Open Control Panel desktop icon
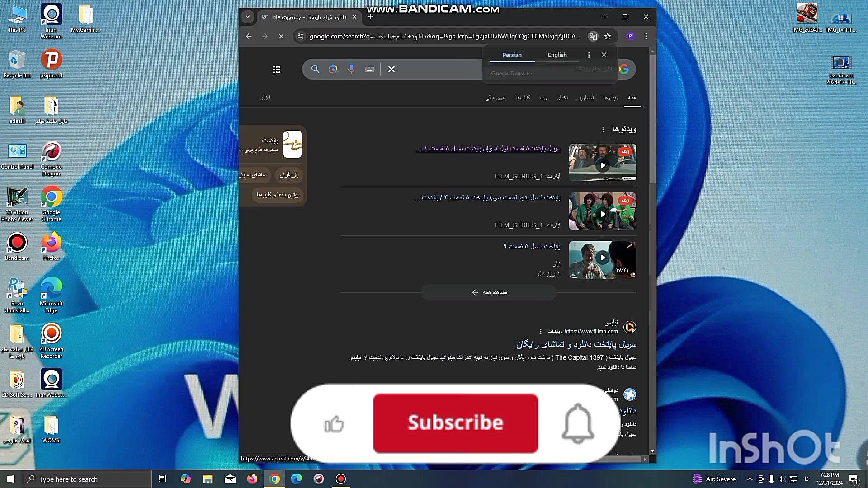The width and height of the screenshot is (868, 488). [17, 156]
